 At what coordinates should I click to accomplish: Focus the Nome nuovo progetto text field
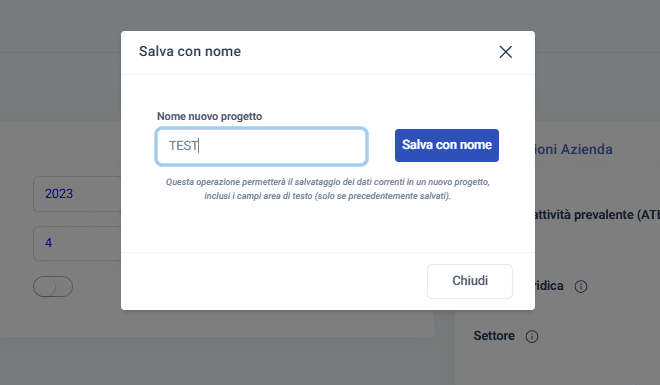coord(261,146)
